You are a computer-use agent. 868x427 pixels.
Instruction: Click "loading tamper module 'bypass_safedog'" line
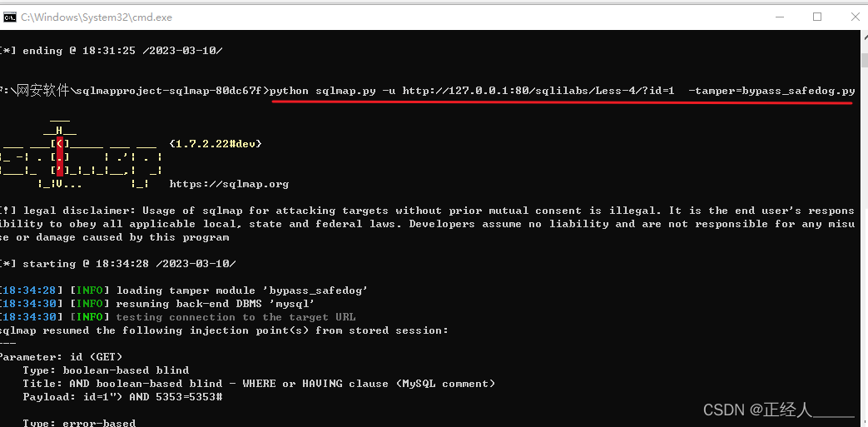coord(185,290)
